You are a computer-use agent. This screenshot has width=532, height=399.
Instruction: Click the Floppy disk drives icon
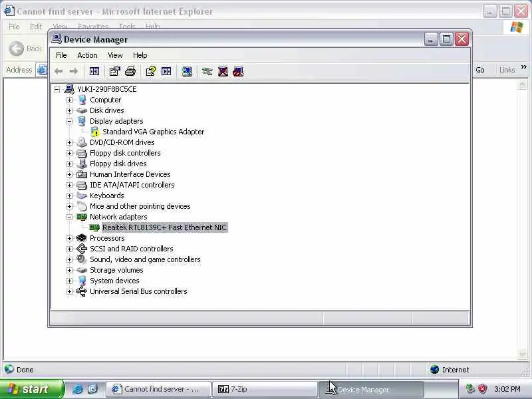click(x=82, y=164)
